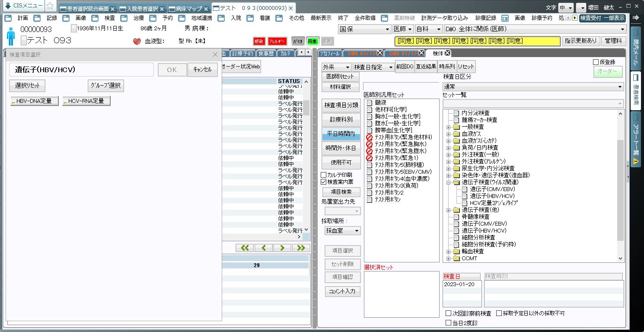Jump to last page with double-right arrow
Viewport: 644px width, 332px height.
[x=301, y=248]
